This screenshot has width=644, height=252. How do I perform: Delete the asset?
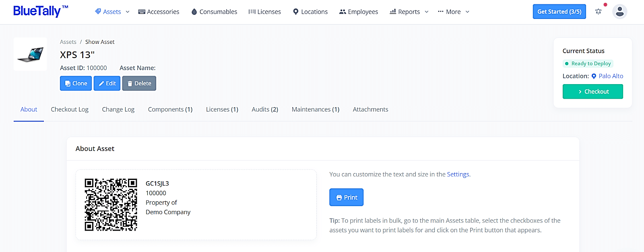click(139, 83)
